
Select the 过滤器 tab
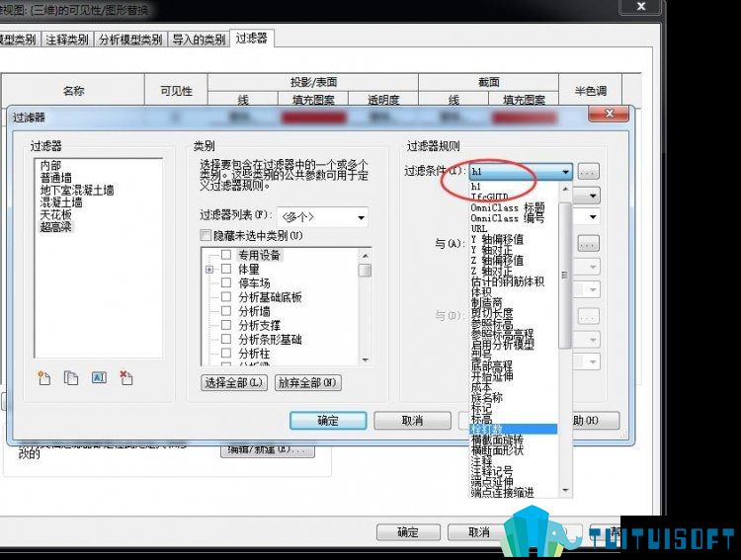coord(251,38)
